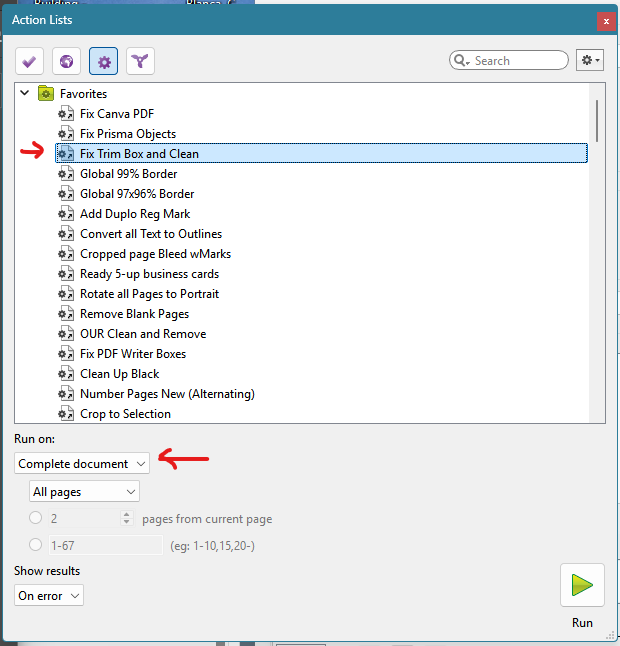Select Crop to Selection action
620x646 pixels.
click(x=125, y=414)
